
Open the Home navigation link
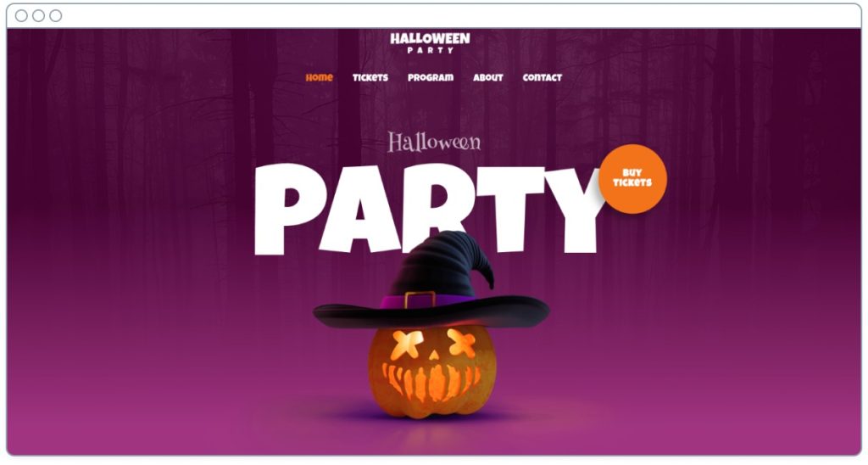pos(319,77)
